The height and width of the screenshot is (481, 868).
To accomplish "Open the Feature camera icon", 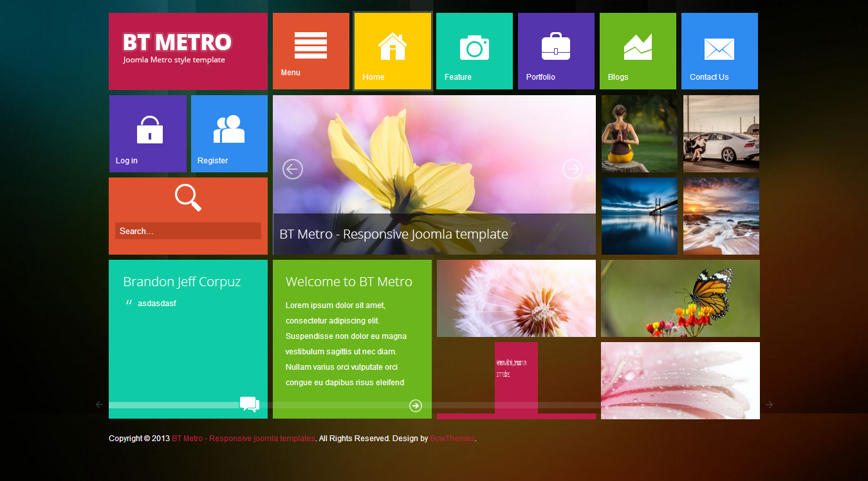I will point(474,48).
